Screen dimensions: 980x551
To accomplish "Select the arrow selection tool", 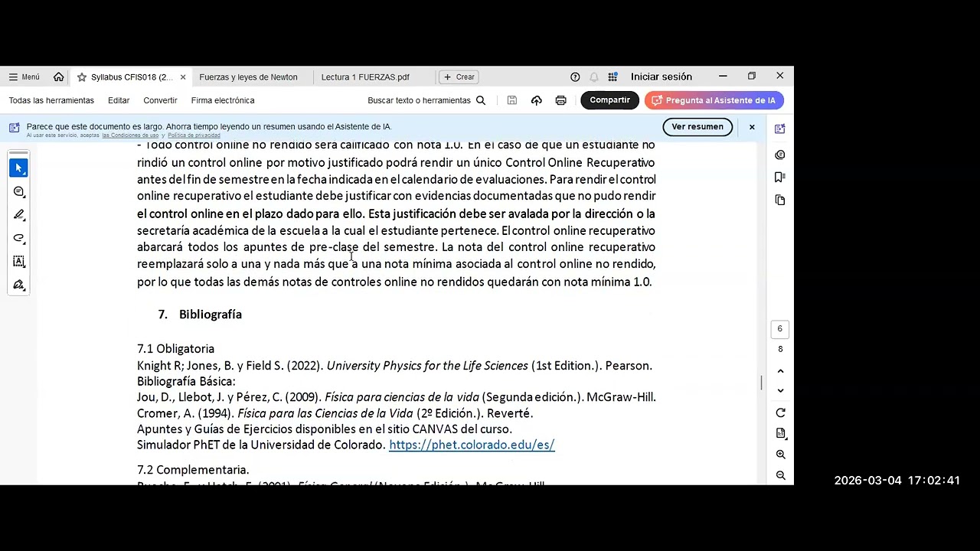I will click(18, 168).
